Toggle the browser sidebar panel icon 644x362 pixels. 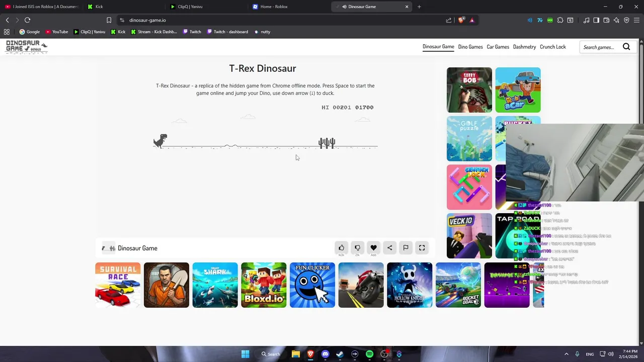[596, 20]
